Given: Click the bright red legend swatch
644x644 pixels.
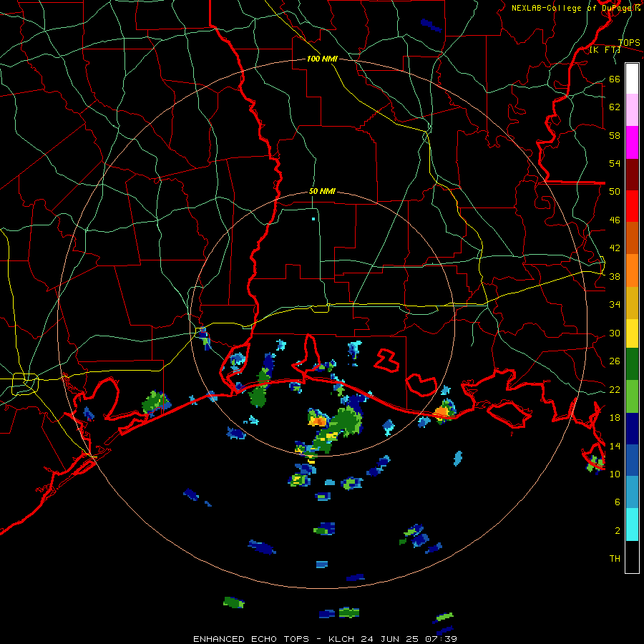Looking at the screenshot, I should click(632, 206).
